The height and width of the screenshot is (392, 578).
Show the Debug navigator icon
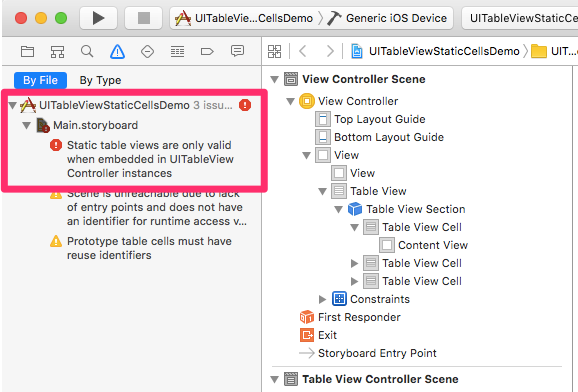click(x=177, y=51)
